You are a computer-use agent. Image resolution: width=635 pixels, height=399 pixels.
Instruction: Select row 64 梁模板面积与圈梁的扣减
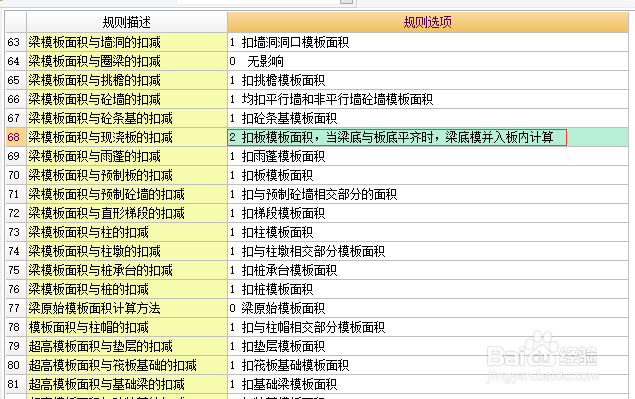(x=127, y=61)
